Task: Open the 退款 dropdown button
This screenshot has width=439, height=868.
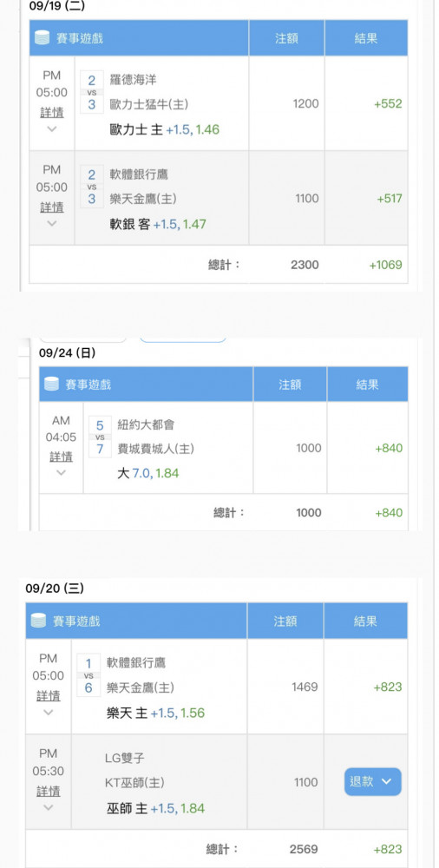Action: [372, 782]
